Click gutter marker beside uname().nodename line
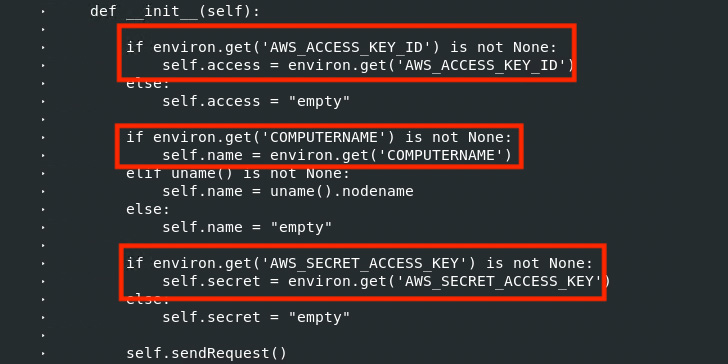728x364 pixels. (x=43, y=191)
